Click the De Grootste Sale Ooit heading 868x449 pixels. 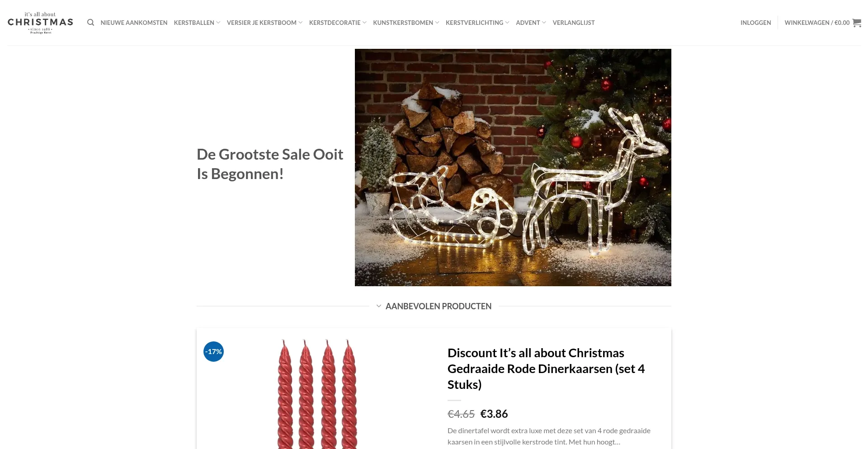tap(270, 164)
